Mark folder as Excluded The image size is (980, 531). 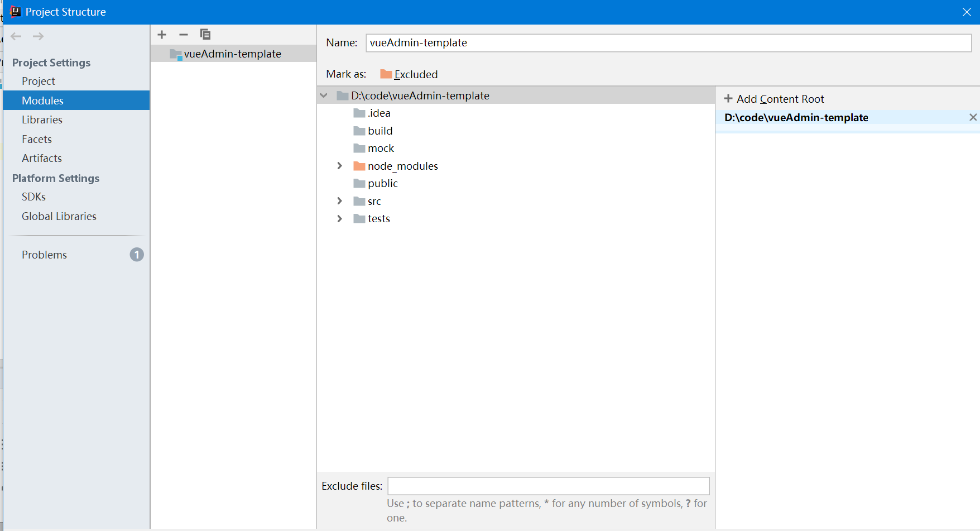(409, 74)
